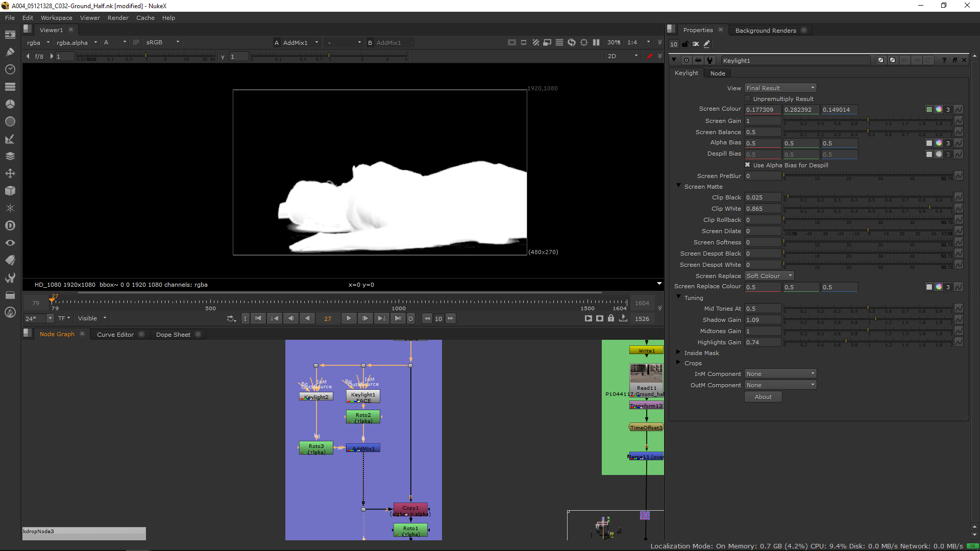Open the Transform nodes toolbar icon
The height and width of the screenshot is (551, 980).
coord(10,173)
